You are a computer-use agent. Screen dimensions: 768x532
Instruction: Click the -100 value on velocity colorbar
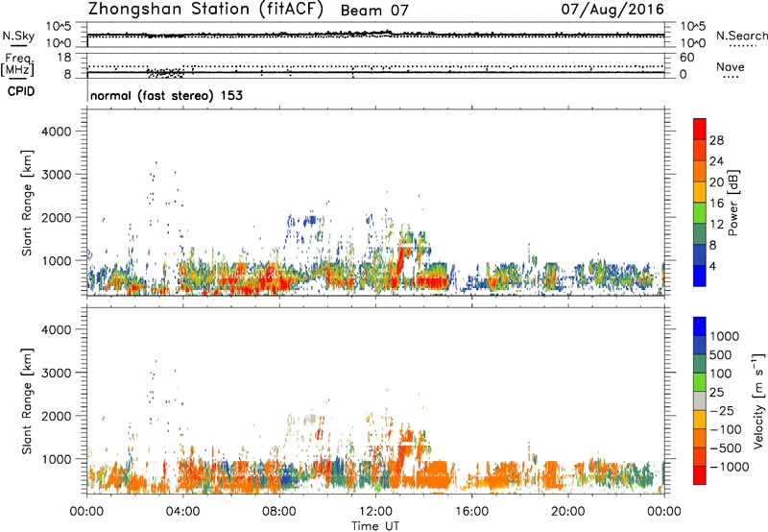pos(726,429)
